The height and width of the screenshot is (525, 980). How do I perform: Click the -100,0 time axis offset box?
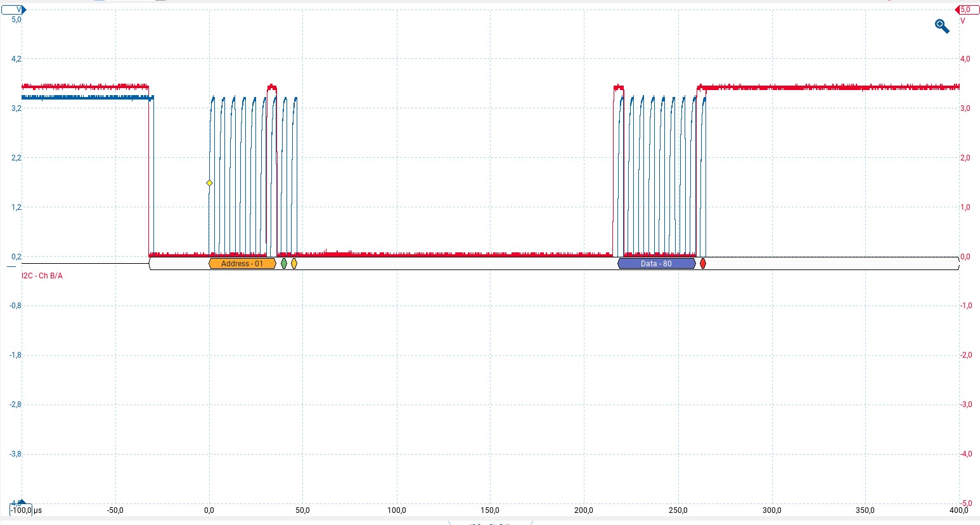(x=21, y=510)
